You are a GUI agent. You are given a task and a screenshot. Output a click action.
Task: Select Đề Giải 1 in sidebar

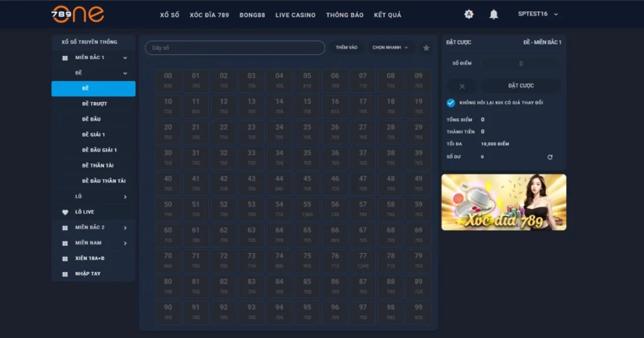click(93, 134)
